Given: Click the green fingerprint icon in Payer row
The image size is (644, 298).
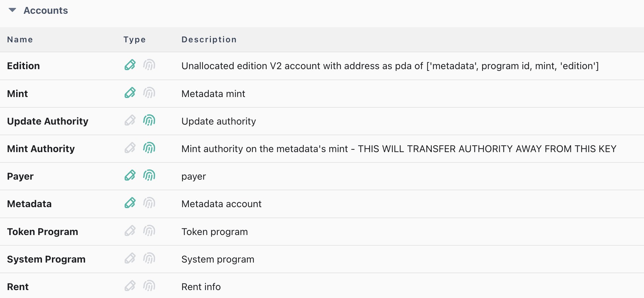Looking at the screenshot, I should (149, 175).
